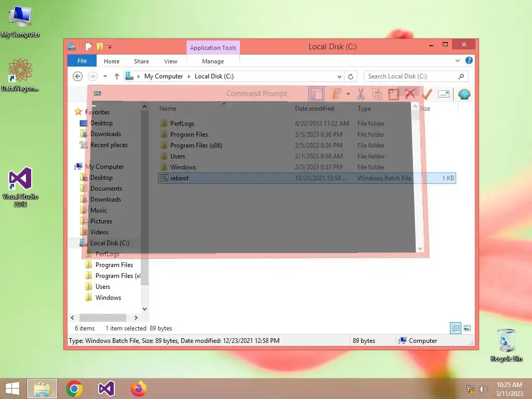Open Explorer Help question mark icon
The image size is (532, 399).
pos(469,60)
